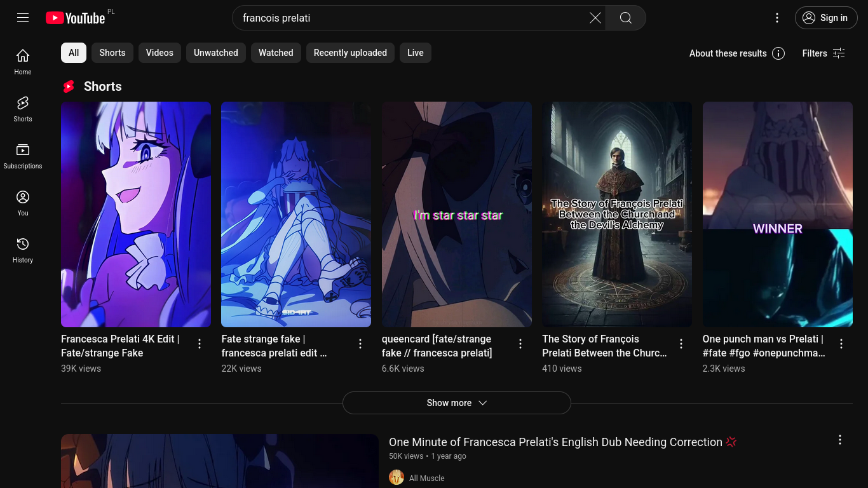
Task: Open more options for queencard short
Action: 520,344
